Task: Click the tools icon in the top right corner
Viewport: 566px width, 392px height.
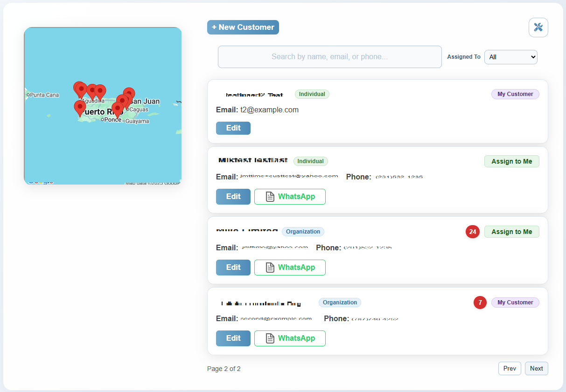Action: pyautogui.click(x=538, y=28)
